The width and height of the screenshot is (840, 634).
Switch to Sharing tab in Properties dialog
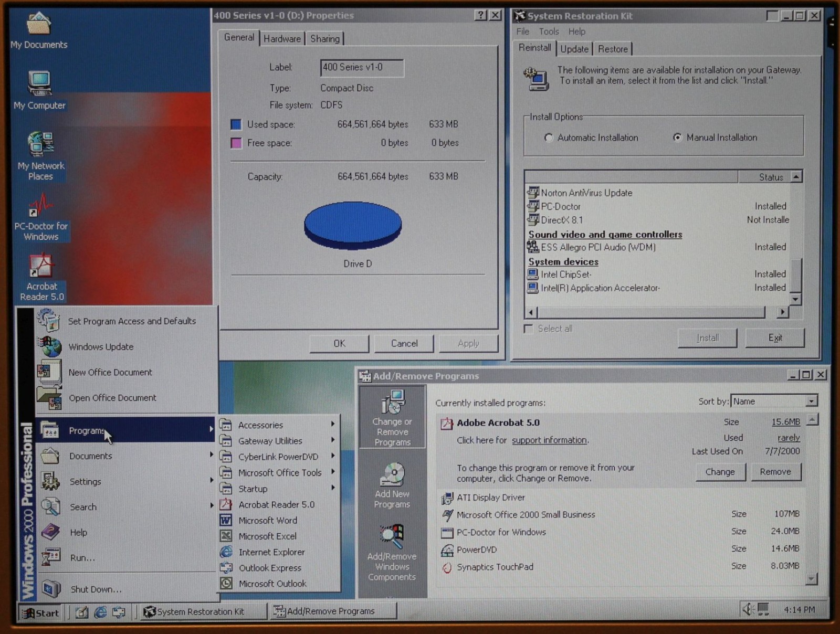coord(325,39)
